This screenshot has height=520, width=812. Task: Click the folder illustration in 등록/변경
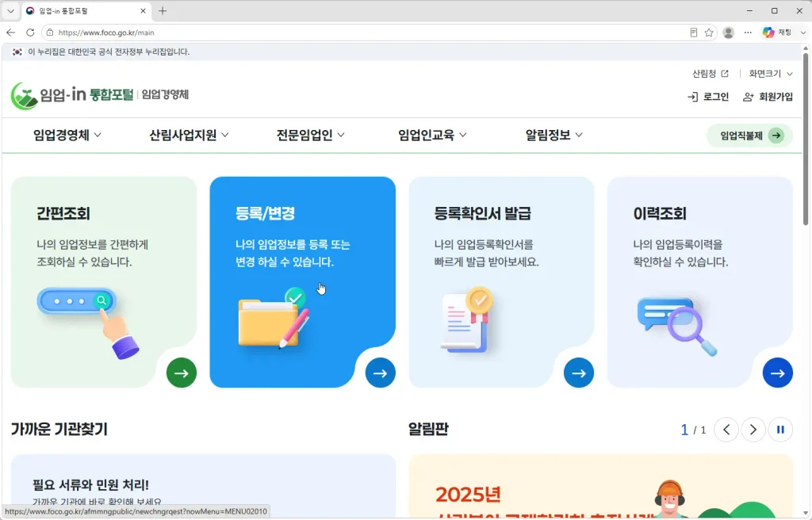pyautogui.click(x=274, y=318)
